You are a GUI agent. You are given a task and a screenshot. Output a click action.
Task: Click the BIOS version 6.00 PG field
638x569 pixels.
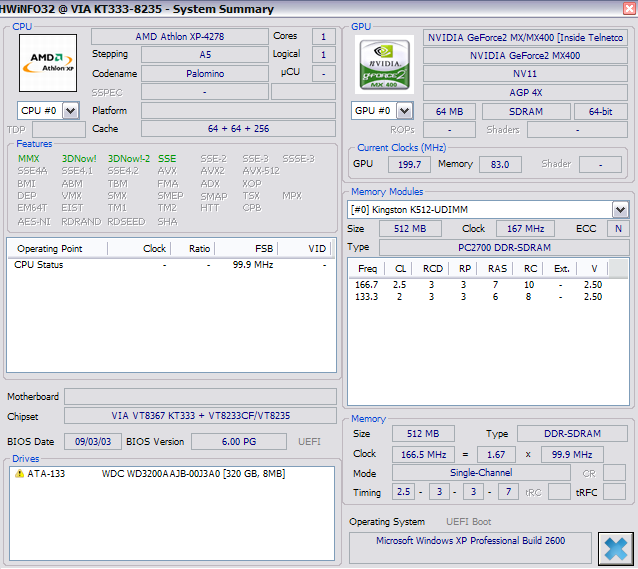[x=239, y=442]
